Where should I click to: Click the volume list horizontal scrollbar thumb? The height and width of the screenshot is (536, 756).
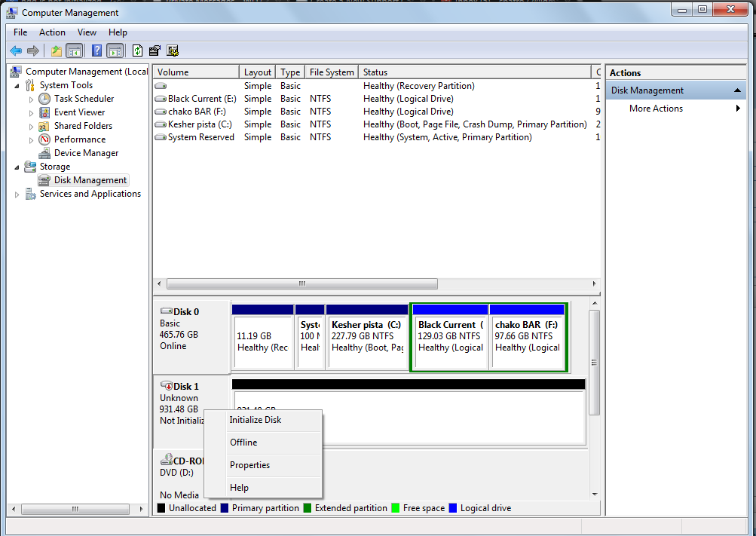coord(302,284)
